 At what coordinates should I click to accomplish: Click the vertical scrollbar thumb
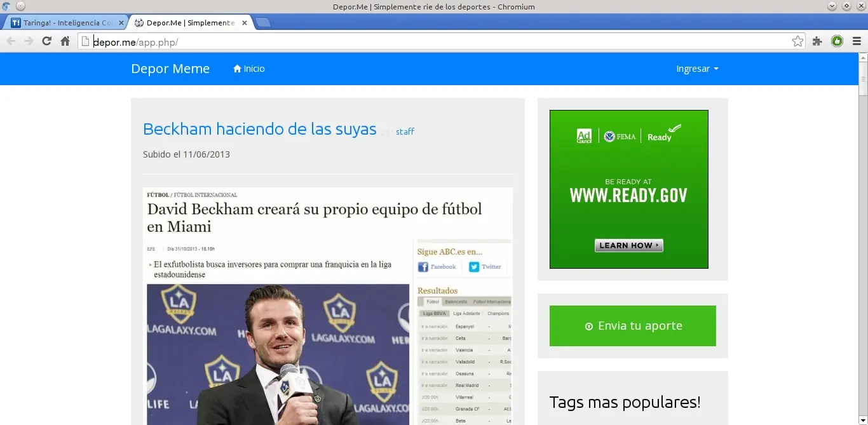tap(863, 79)
